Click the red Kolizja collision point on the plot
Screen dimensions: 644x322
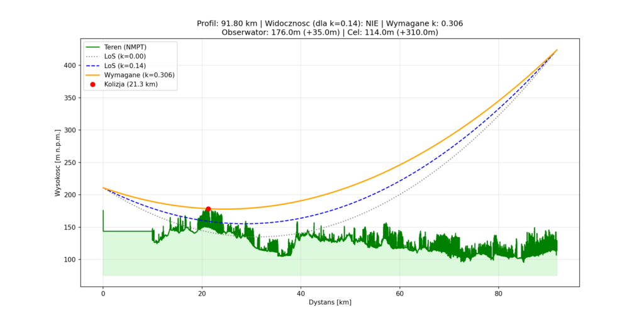208,209
